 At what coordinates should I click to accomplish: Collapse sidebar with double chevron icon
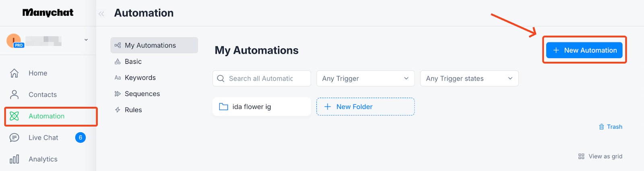[101, 14]
